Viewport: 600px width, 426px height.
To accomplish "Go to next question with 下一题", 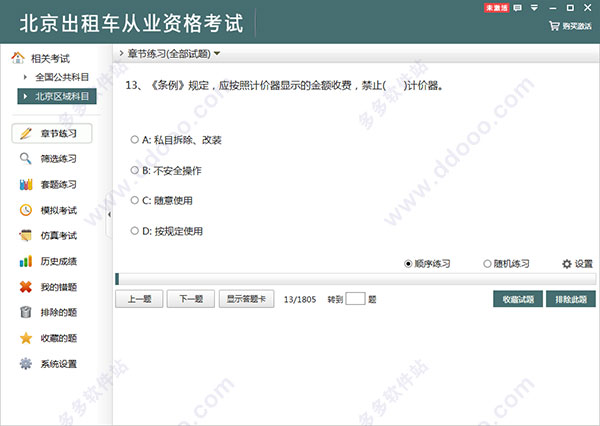I will (191, 299).
